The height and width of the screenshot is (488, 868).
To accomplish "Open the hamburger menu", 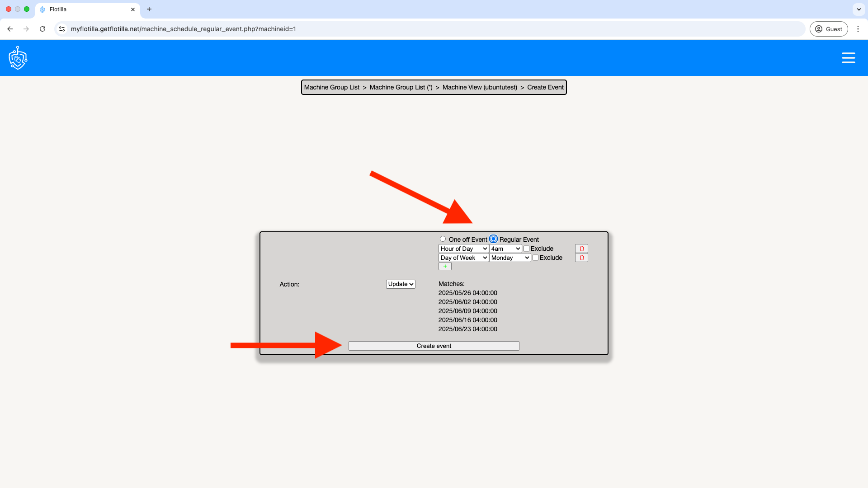I will [848, 58].
